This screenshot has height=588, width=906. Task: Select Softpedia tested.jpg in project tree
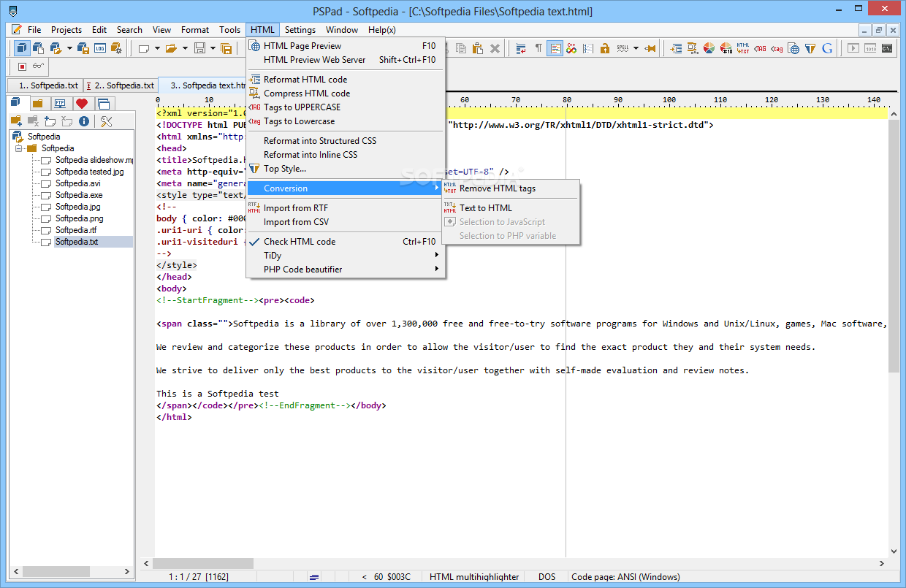pos(90,172)
